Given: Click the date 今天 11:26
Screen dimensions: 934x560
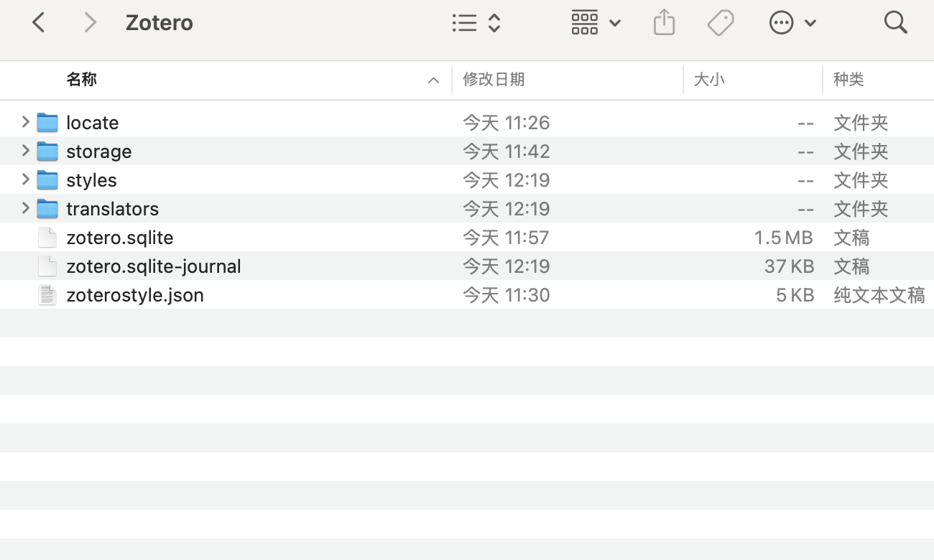Looking at the screenshot, I should tap(507, 123).
